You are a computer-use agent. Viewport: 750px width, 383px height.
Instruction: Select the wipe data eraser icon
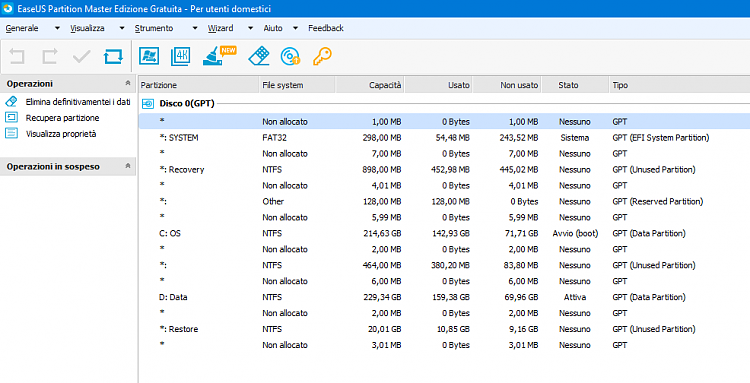coord(259,56)
